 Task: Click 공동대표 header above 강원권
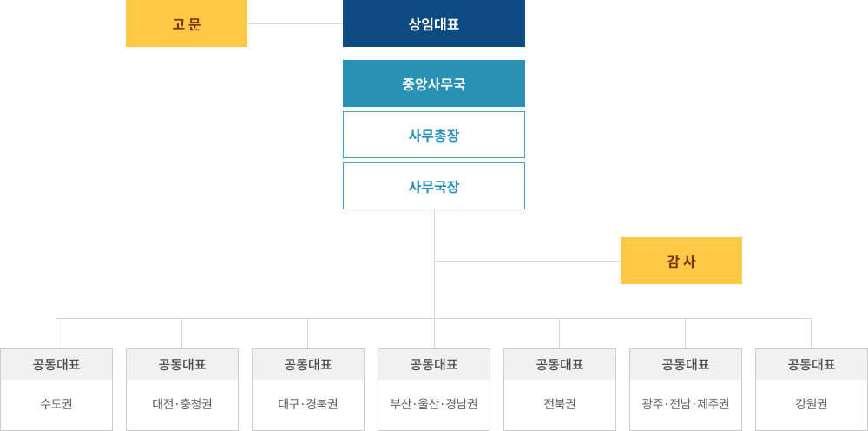tap(812, 364)
